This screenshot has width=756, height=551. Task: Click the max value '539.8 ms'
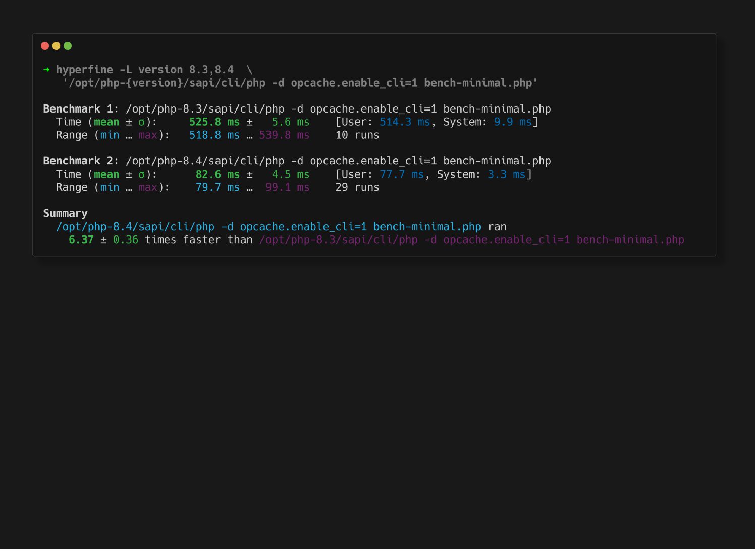click(285, 135)
